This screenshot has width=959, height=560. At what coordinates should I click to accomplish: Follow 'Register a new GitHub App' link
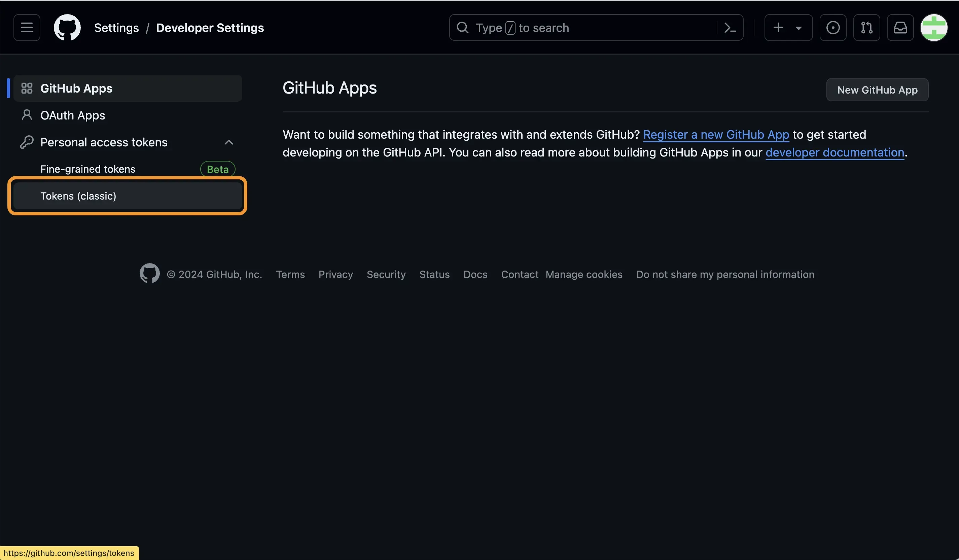(x=716, y=134)
